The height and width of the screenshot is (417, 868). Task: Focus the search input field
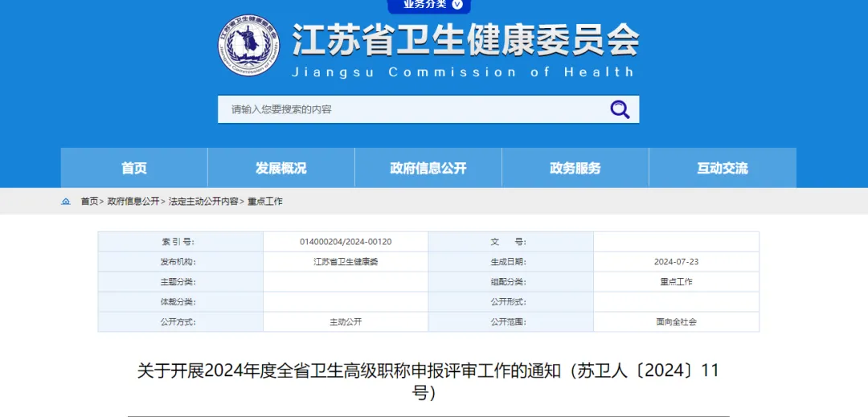[x=410, y=109]
